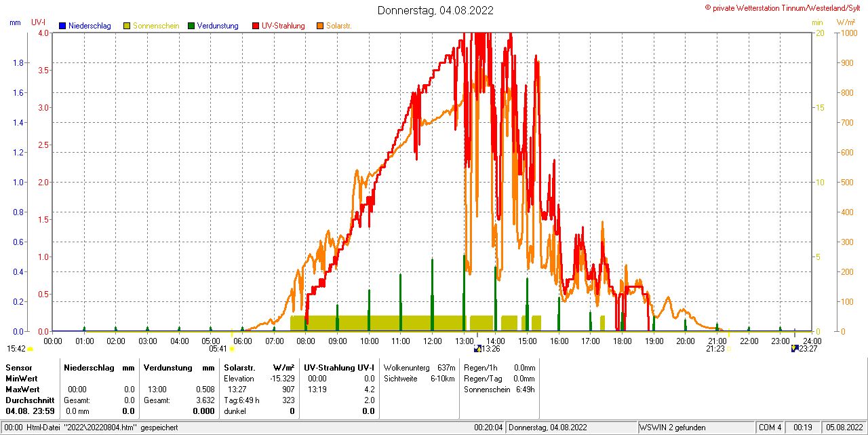Click the orange Solarstr. legend swatch
This screenshot has height=435, width=868.
coord(320,26)
